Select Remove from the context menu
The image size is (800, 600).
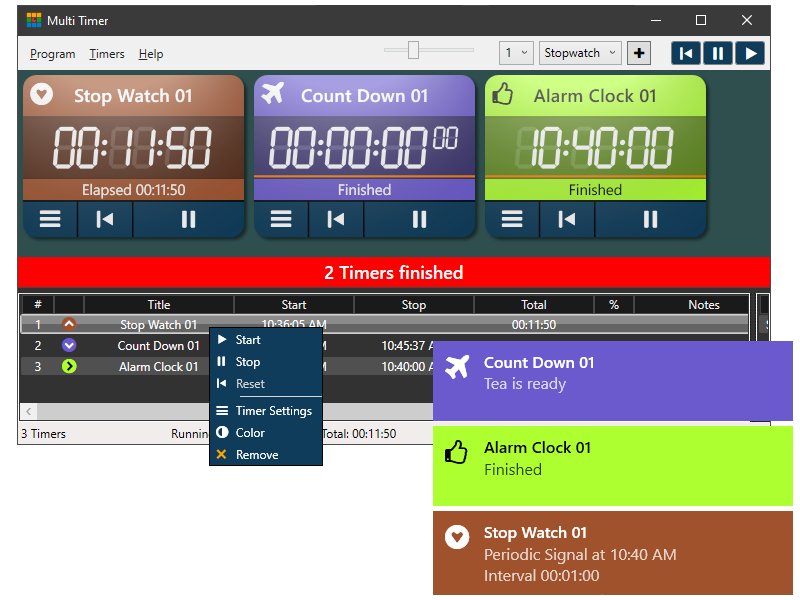click(x=257, y=455)
